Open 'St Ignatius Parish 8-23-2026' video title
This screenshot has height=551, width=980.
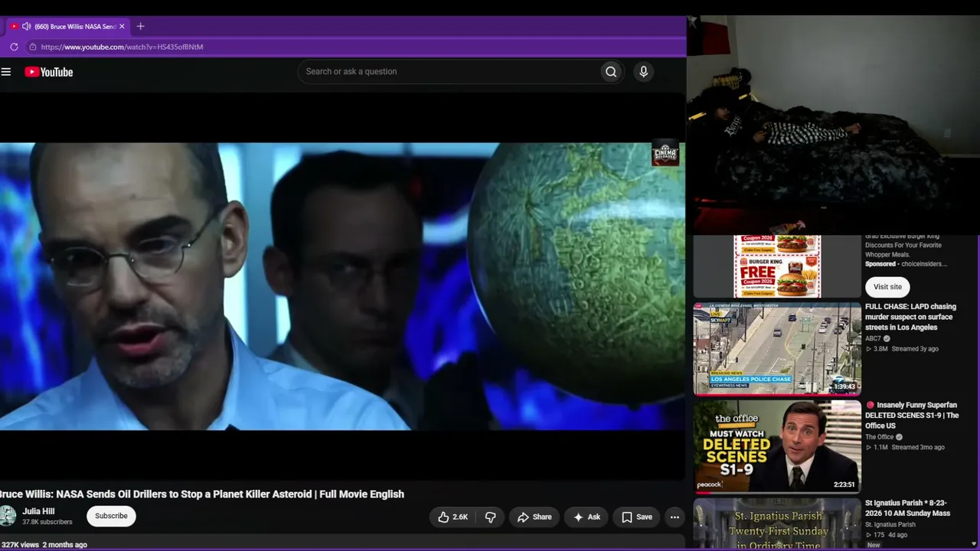coord(908,508)
